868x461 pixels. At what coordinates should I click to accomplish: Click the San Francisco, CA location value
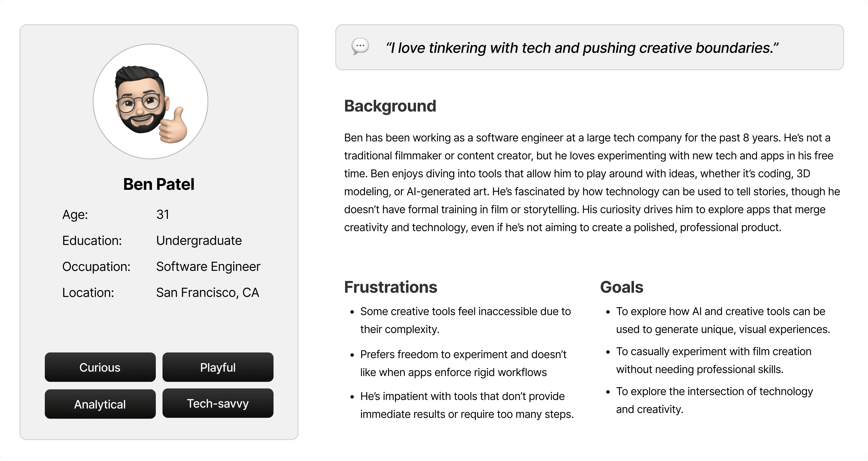[208, 293]
